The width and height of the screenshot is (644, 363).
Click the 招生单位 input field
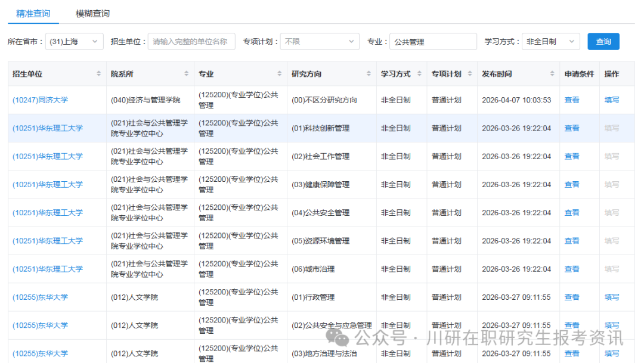191,41
